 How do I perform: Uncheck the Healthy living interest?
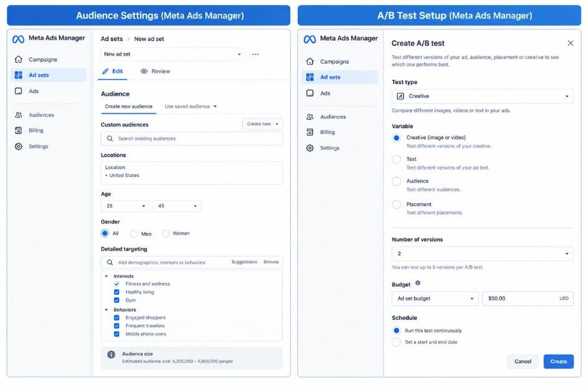(x=117, y=292)
